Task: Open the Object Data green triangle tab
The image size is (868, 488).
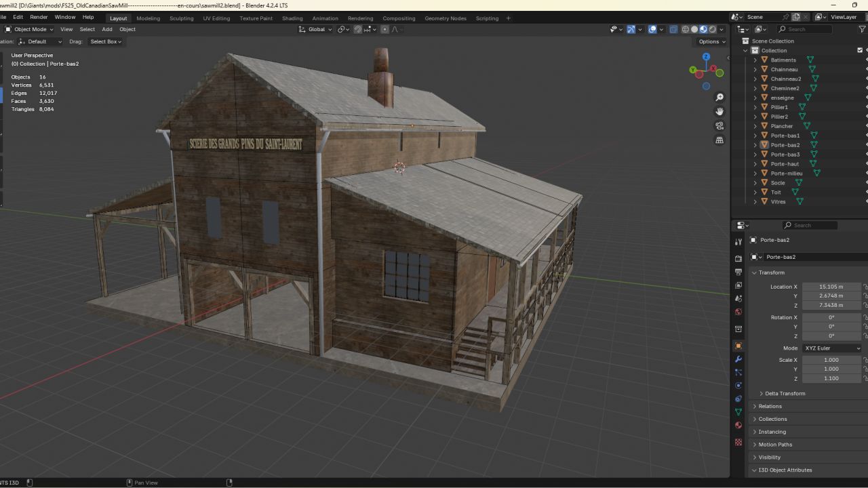Action: click(738, 412)
